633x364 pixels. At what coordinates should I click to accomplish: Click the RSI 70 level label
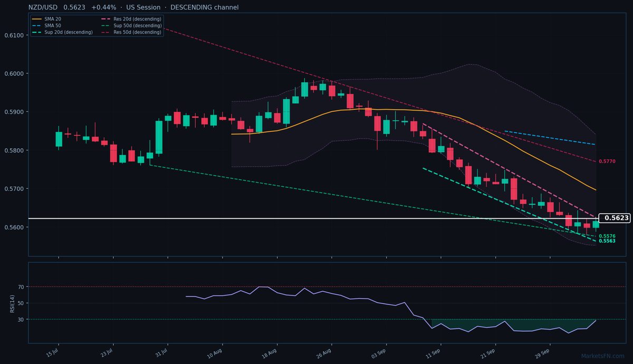coord(21,287)
